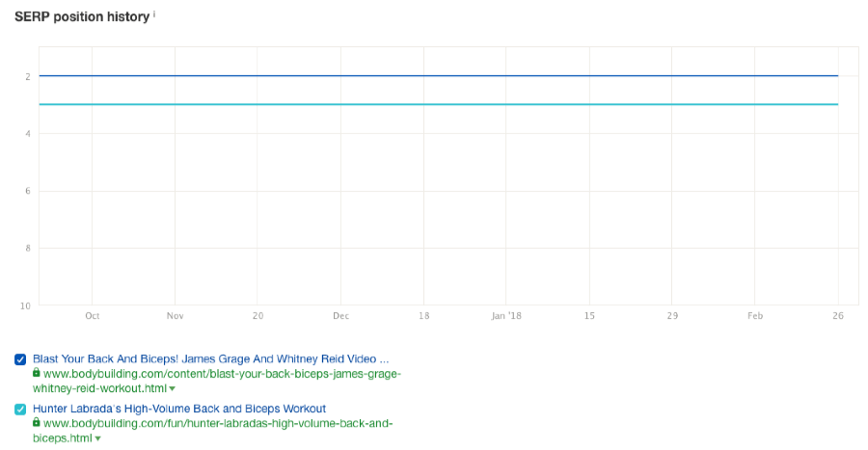Click the lock icon before hunter-labradas URL
The width and height of the screenshot is (868, 450).
(x=37, y=422)
